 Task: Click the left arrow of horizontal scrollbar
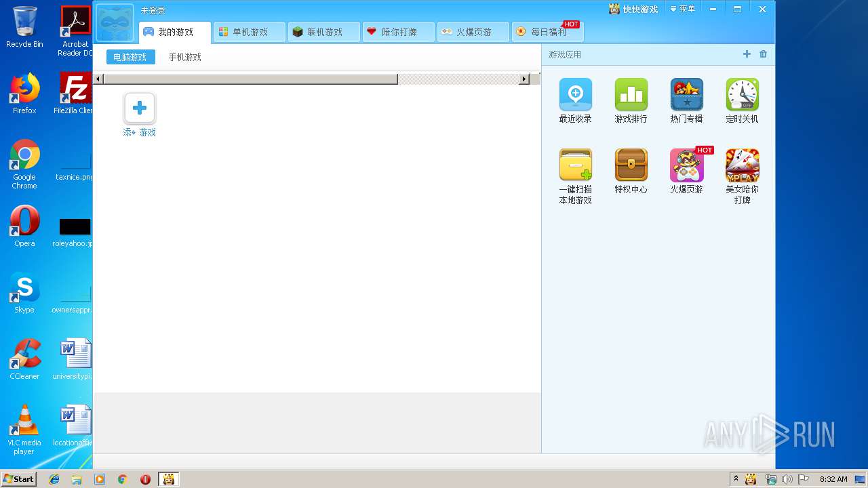(x=98, y=79)
